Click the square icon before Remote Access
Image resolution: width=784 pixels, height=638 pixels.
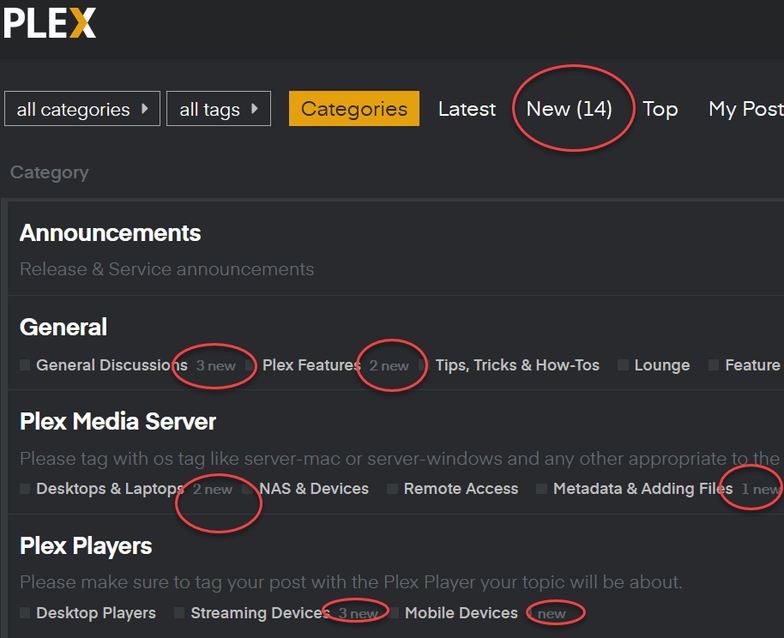(392, 488)
